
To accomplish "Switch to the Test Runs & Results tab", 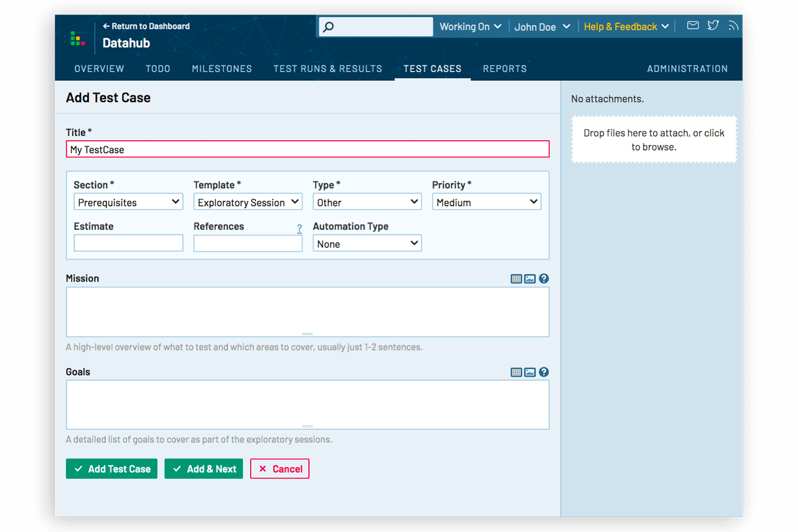I will coord(328,68).
